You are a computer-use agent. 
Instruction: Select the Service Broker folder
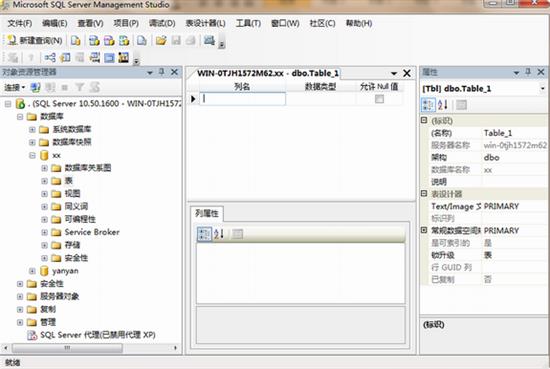[x=92, y=232]
